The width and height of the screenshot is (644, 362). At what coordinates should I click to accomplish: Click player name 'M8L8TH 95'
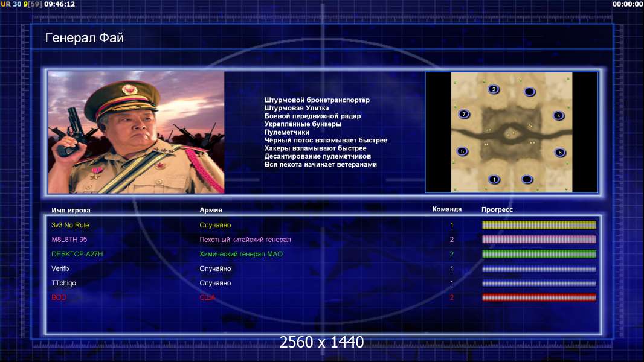[x=69, y=240]
